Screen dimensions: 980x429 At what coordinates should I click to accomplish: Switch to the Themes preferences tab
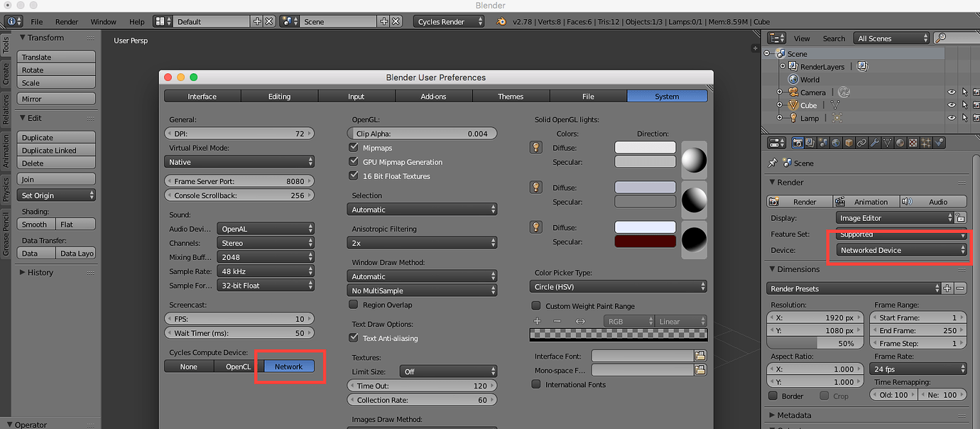pos(511,96)
